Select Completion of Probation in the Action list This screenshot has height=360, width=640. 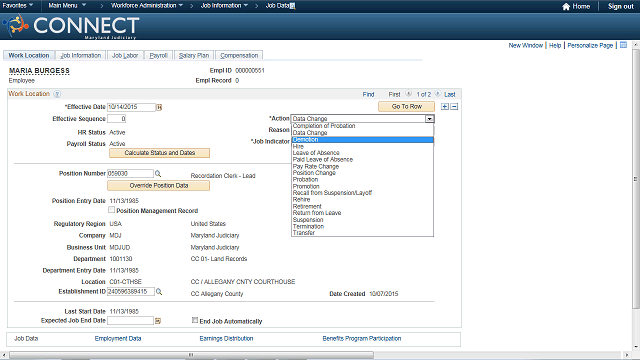click(362, 126)
